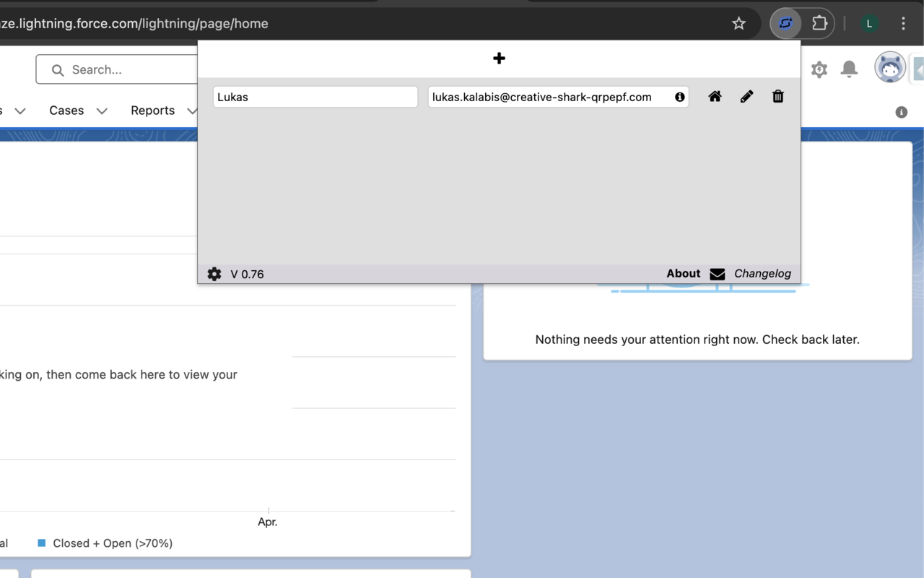The height and width of the screenshot is (578, 924).
Task: Expand the Reports navigation dropdown
Action: [191, 111]
